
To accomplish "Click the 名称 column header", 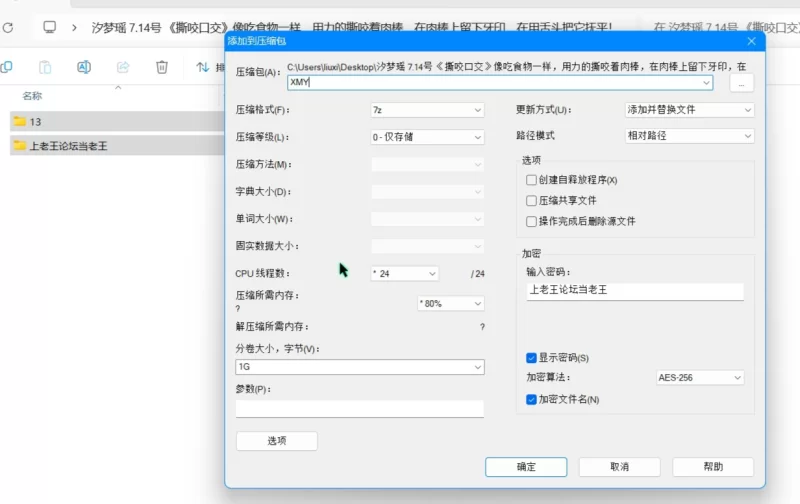I will click(x=32, y=96).
